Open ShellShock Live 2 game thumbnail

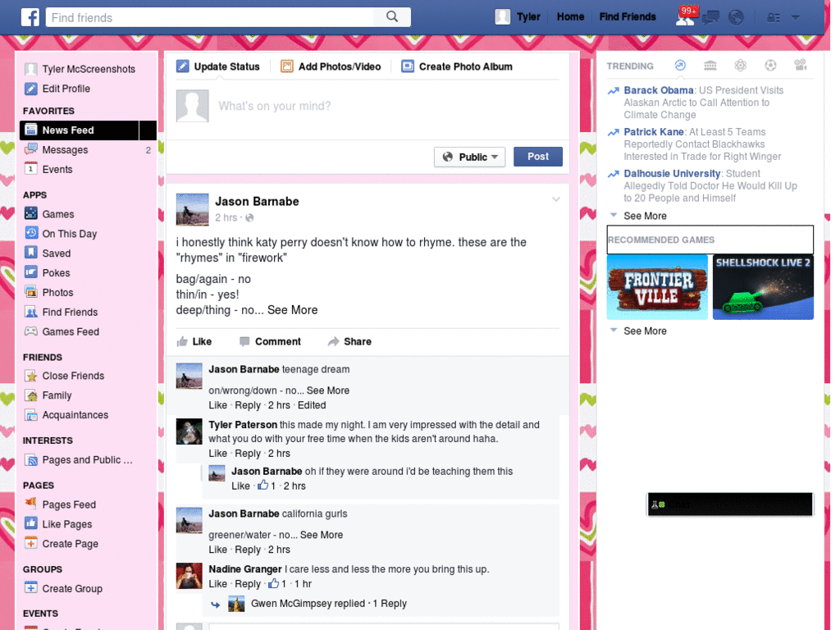(x=763, y=287)
